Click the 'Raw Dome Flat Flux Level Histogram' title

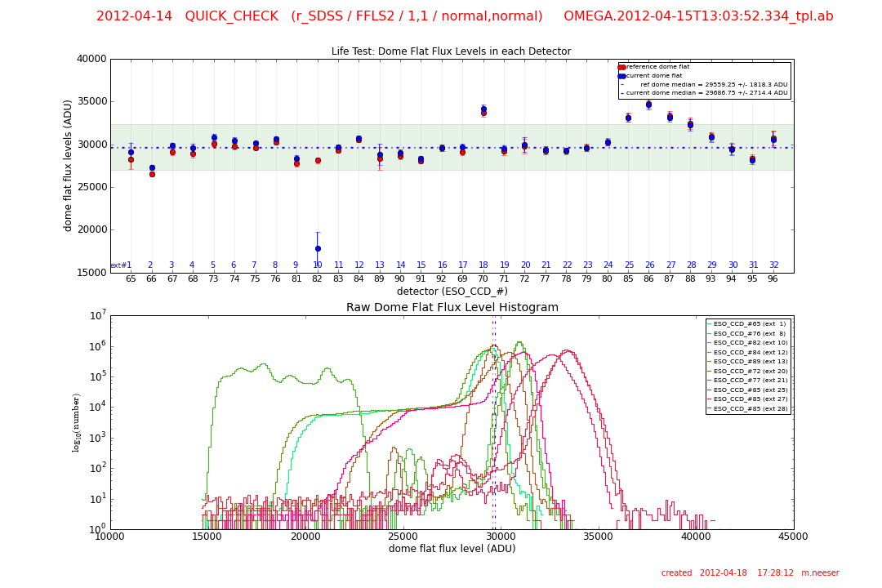pos(452,308)
